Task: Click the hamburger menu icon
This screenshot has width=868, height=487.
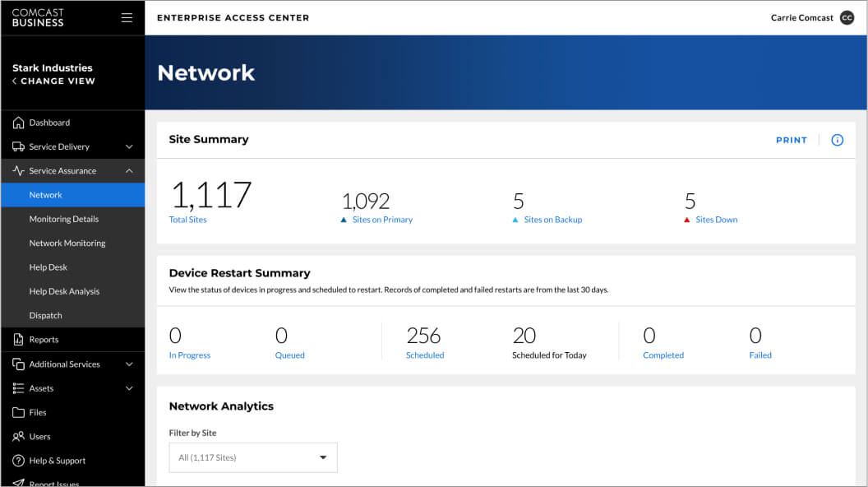Action: (127, 17)
